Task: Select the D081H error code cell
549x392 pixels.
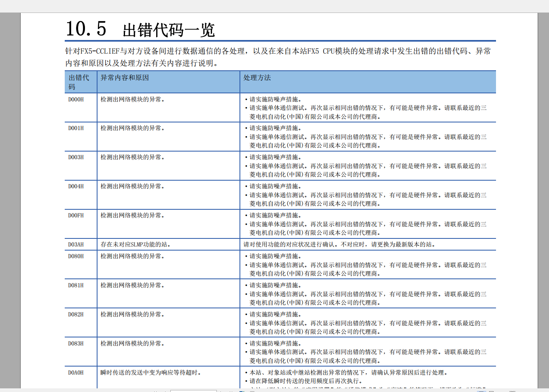Action: (76, 285)
